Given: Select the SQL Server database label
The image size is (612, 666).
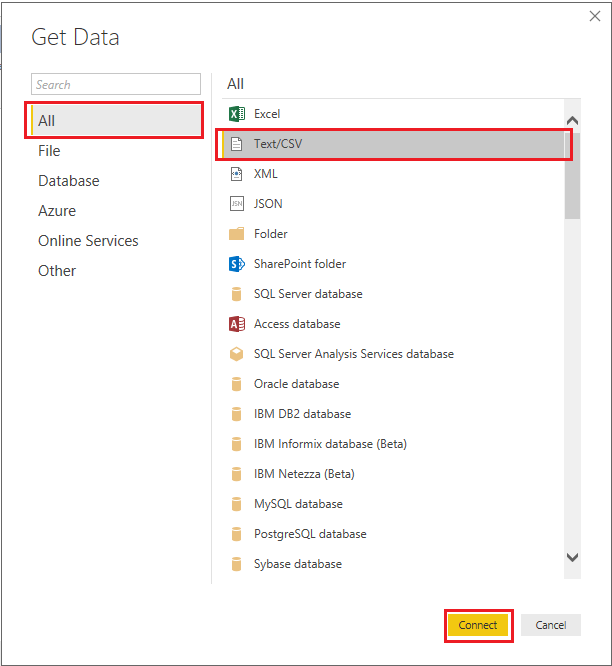Looking at the screenshot, I should coord(308,294).
